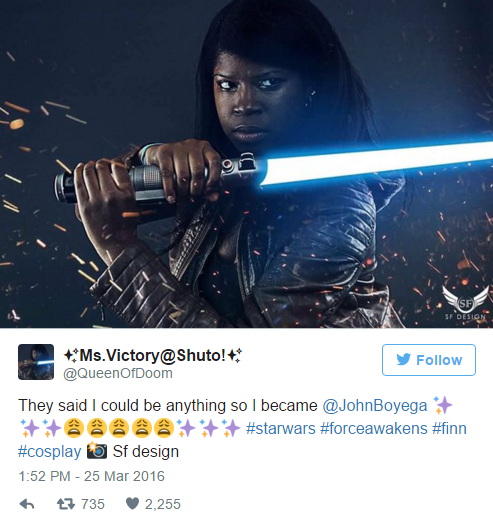Open the profile avatar thumbnail
Image resolution: width=493 pixels, height=524 pixels.
(36, 362)
